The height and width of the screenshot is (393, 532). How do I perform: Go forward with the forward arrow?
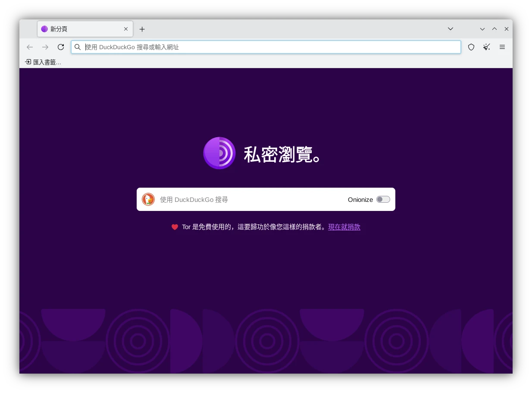[45, 47]
